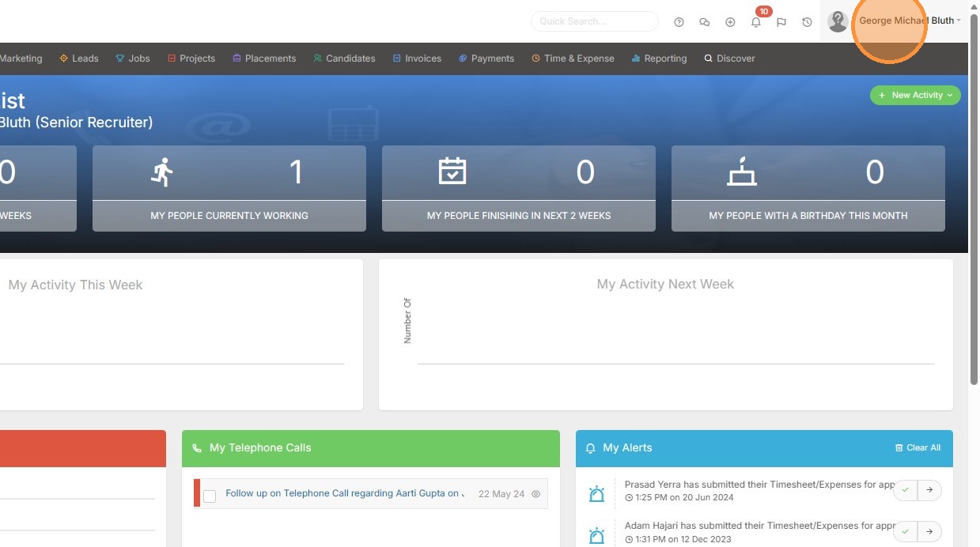Open Prasad Yerra alert with arrow button
The width and height of the screenshot is (980, 547).
[929, 490]
